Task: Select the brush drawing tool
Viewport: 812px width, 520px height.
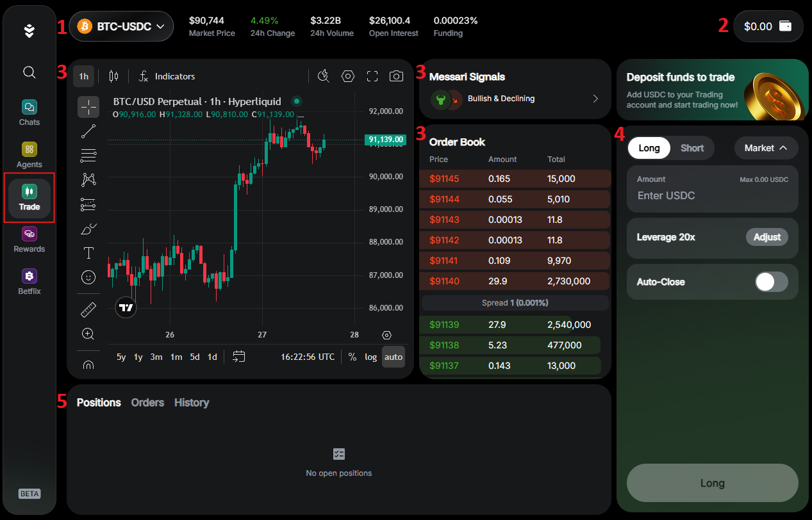Action: click(88, 229)
